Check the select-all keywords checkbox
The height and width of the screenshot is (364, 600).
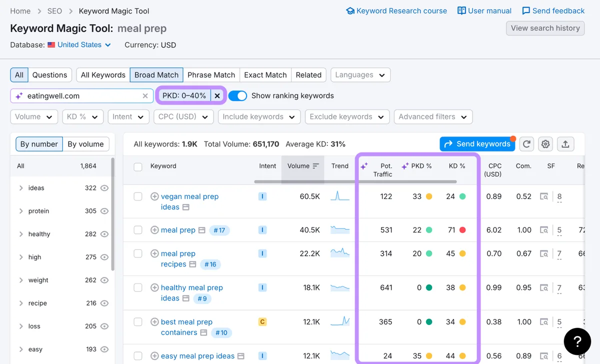138,167
